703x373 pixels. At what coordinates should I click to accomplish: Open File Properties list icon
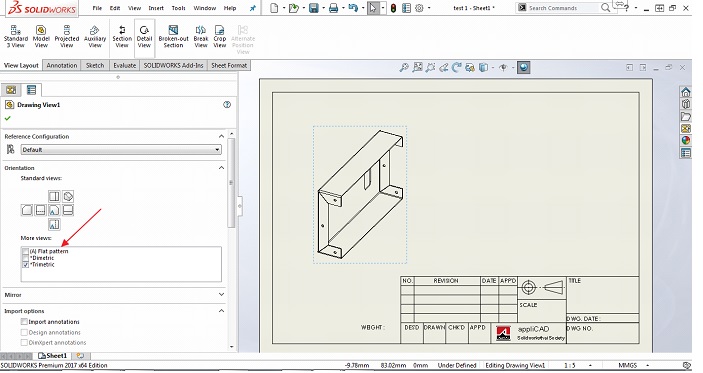coord(406,8)
